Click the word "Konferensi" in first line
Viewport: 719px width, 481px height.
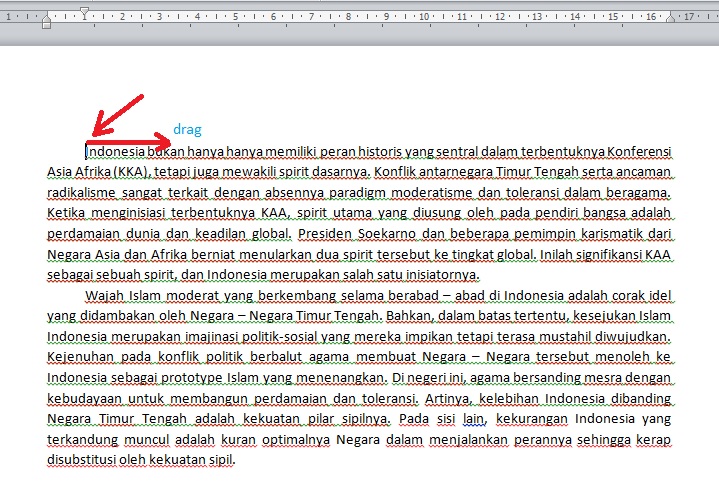click(x=639, y=151)
